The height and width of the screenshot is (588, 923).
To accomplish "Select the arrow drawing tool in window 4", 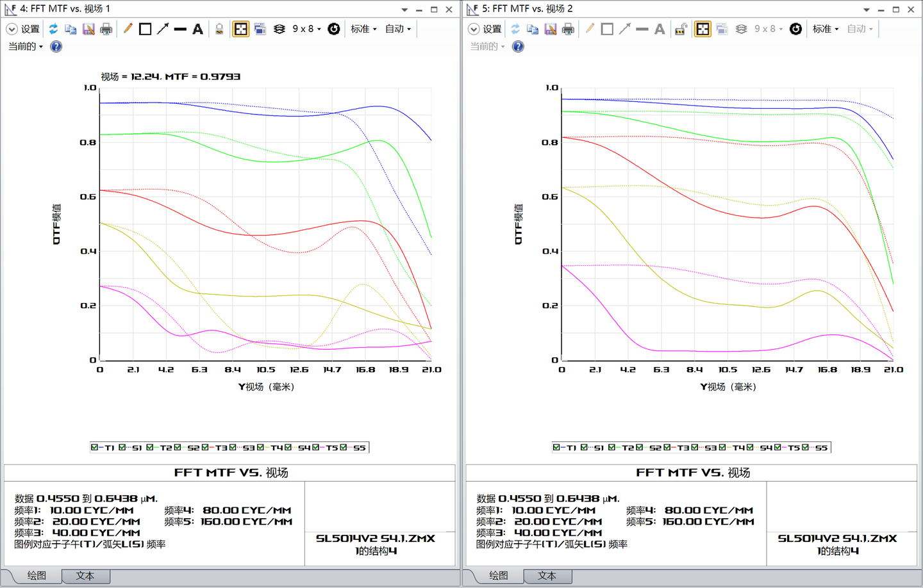I will pos(163,29).
